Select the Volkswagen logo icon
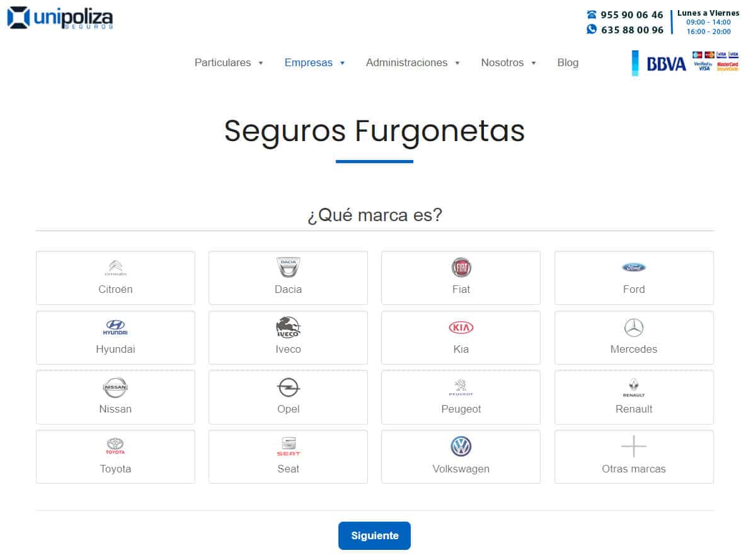 (461, 447)
